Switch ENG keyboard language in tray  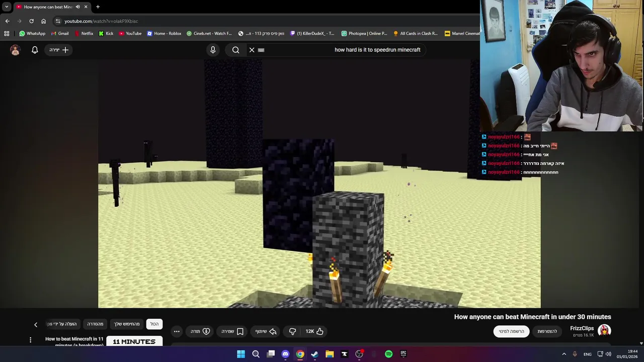click(587, 354)
